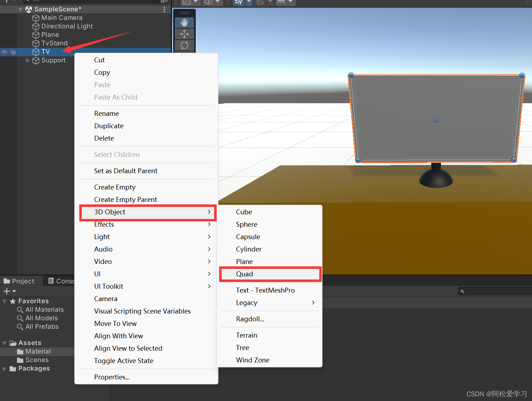Choose Delete from the context menu
This screenshot has height=401, width=532.
click(146, 138)
